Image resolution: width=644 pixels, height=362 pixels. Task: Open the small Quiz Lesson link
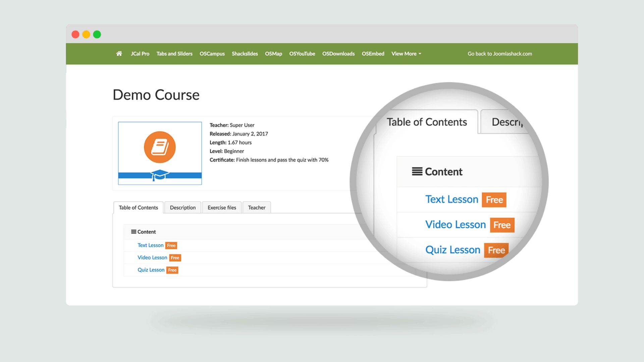151,270
